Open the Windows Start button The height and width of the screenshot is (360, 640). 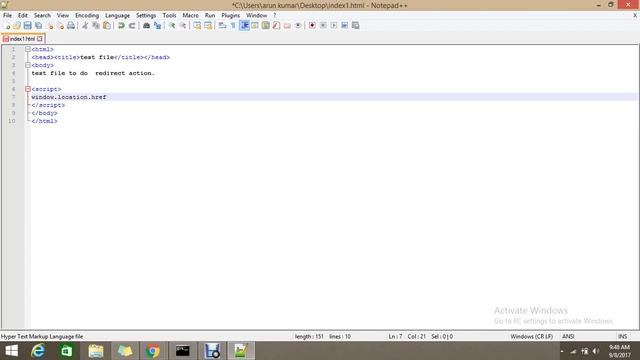11,351
